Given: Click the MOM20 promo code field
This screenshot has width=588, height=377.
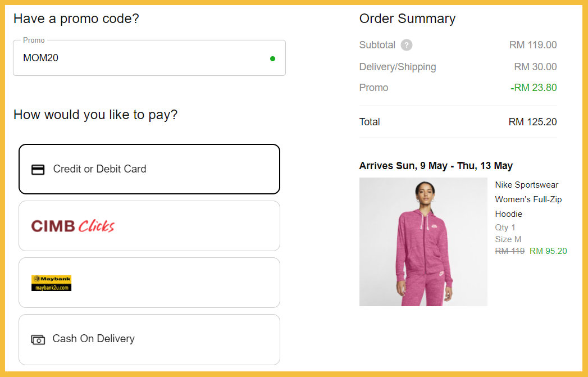Looking at the screenshot, I should 140,58.
